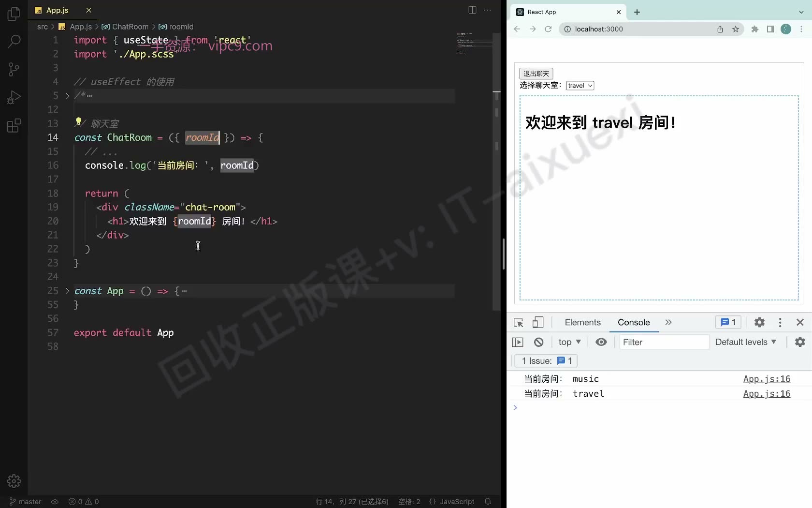
Task: Switch to the Console tab
Action: coord(634,322)
